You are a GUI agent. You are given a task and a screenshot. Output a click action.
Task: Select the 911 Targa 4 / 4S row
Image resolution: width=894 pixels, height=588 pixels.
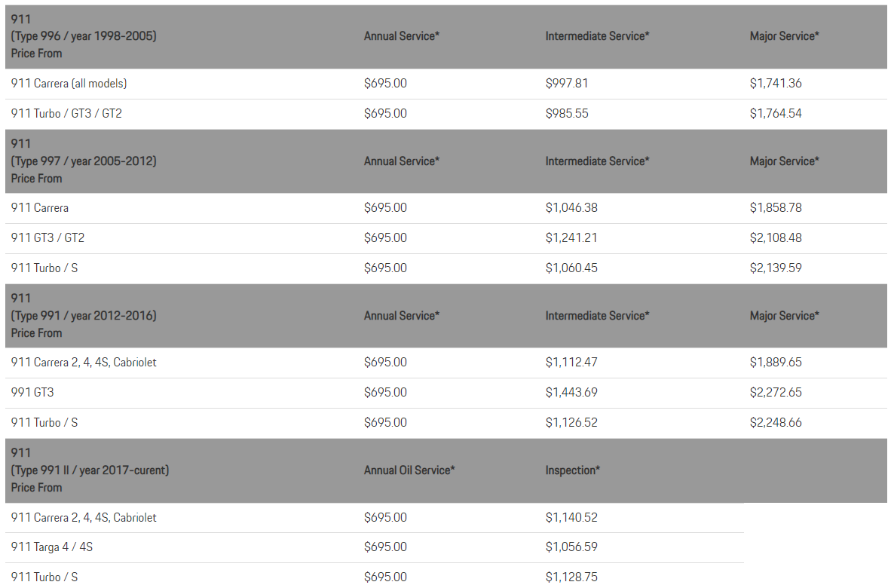click(52, 547)
